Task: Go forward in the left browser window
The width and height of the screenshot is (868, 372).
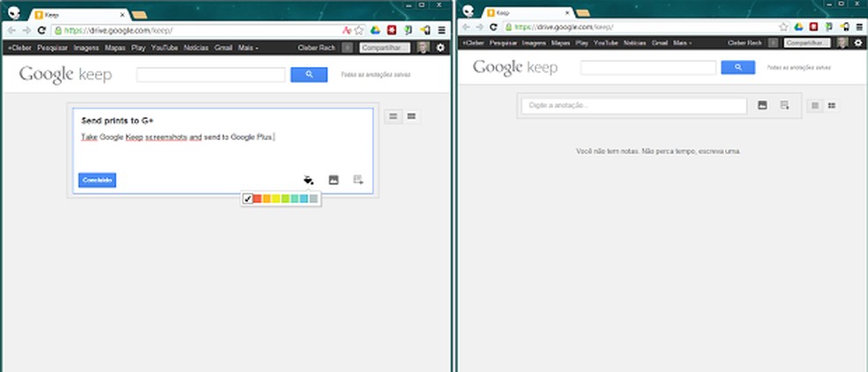Action: point(26,31)
